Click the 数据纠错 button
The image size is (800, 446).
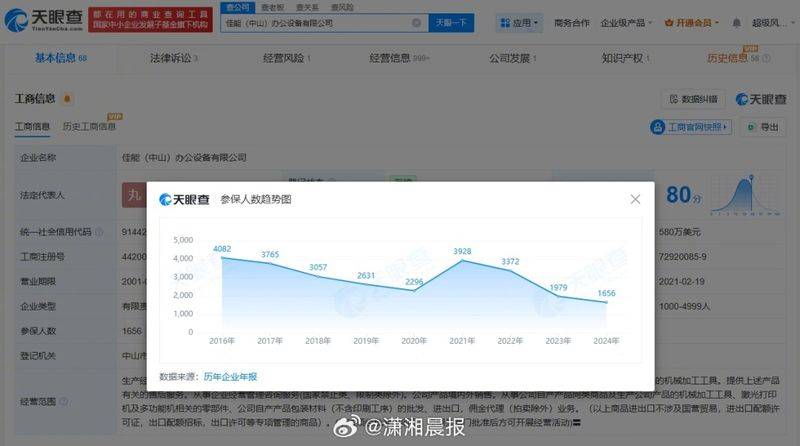tap(693, 99)
